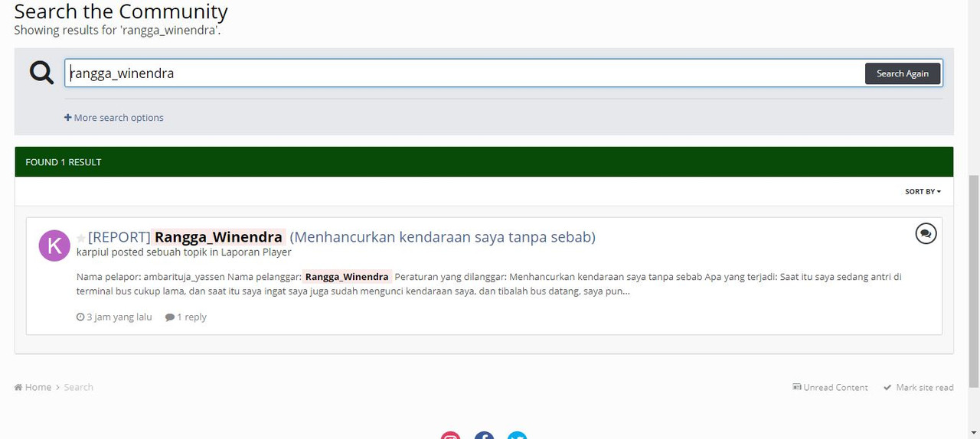Open the Sort By dropdown
This screenshot has width=980, height=439.
coord(923,191)
